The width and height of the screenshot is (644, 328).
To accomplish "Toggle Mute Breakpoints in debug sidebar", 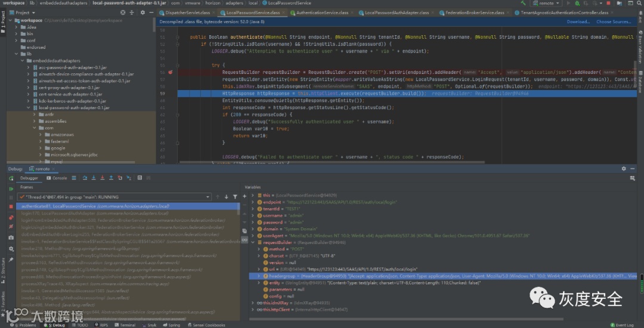I will pyautogui.click(x=11, y=227).
